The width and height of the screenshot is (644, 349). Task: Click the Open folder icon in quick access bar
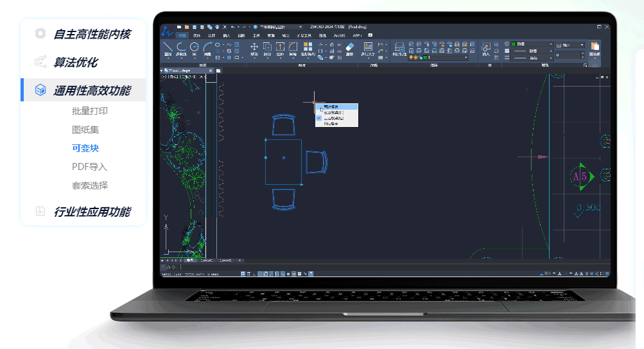[187, 27]
